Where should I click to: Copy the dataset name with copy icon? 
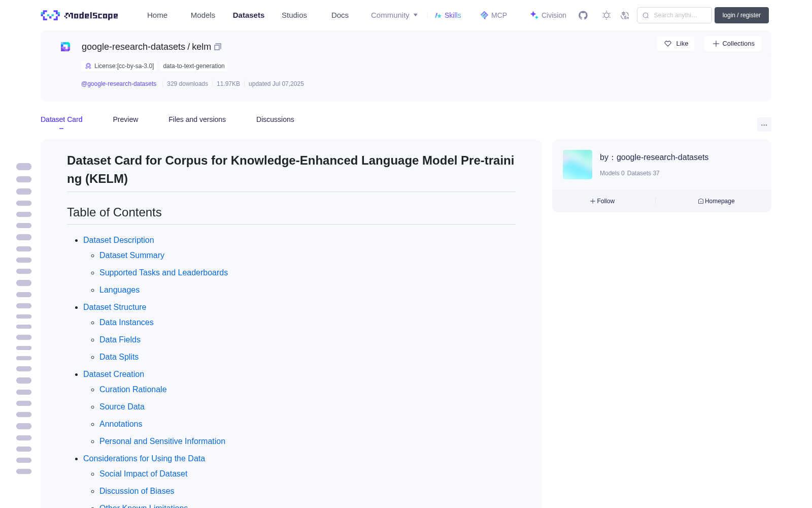click(x=218, y=47)
